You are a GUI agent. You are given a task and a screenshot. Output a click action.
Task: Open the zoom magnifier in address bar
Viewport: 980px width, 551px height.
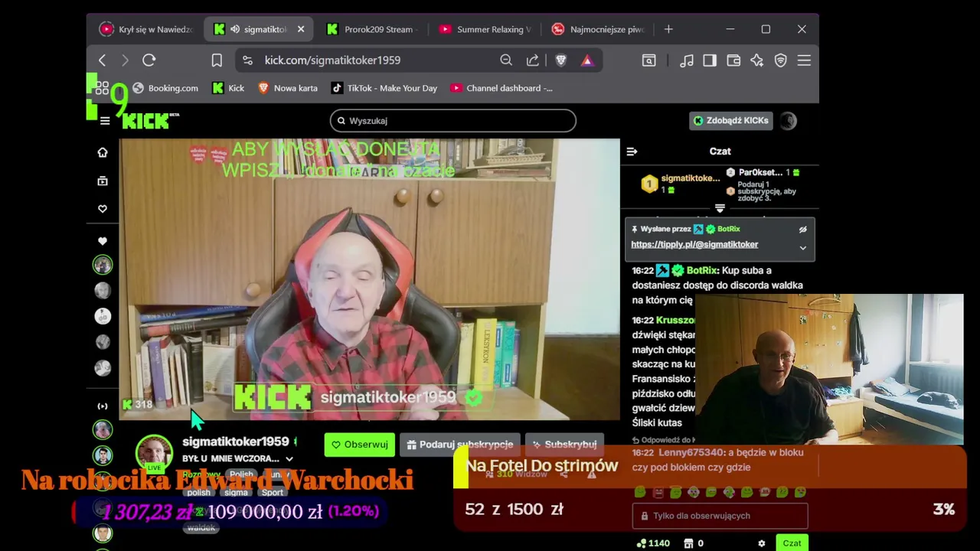pos(506,60)
